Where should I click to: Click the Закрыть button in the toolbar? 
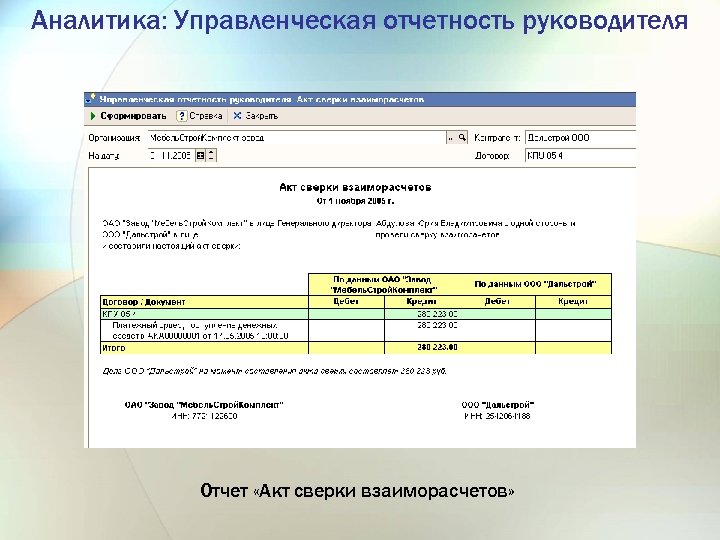point(255,116)
